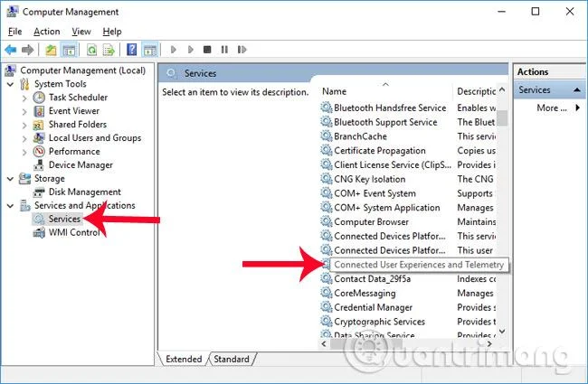Screen dimensions: 588x384
Task: Click the Refresh toolbar icon
Action: click(92, 50)
